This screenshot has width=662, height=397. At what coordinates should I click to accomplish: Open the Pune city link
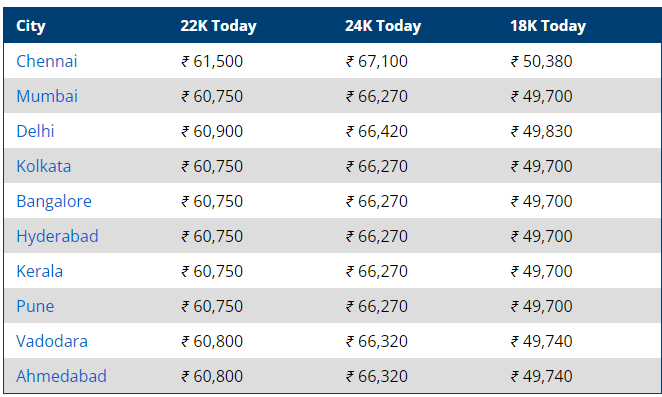35,307
